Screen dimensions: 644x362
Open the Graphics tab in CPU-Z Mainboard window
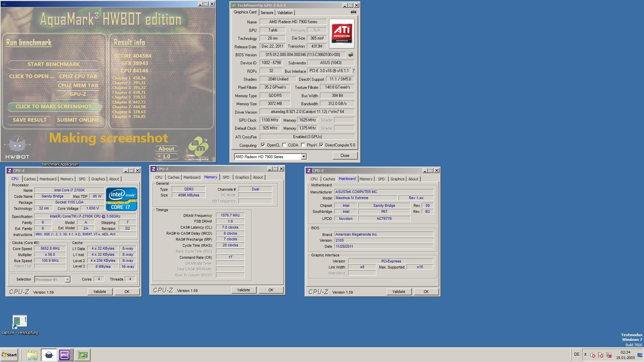(x=397, y=179)
